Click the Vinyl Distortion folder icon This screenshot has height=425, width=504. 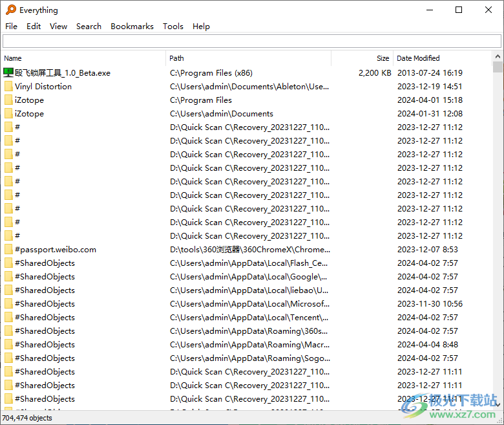click(8, 87)
